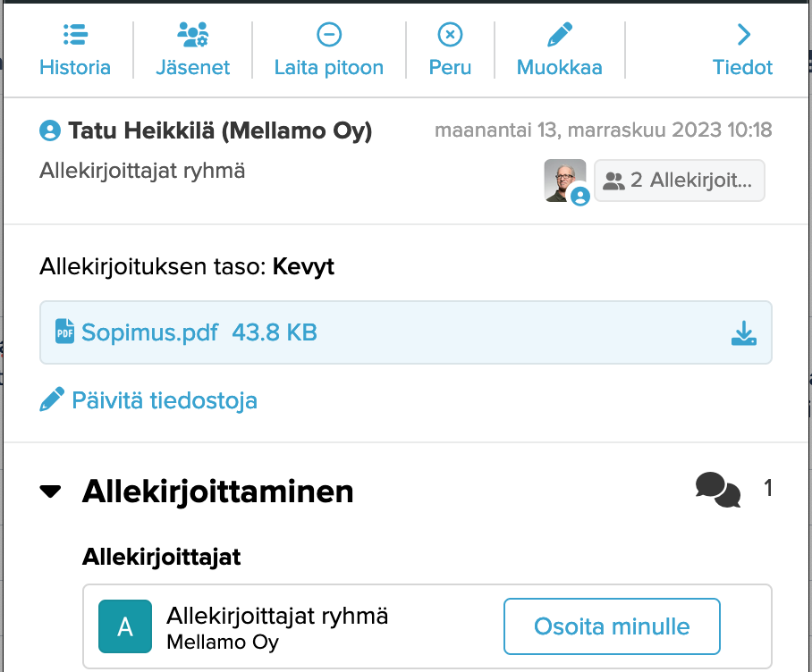The image size is (812, 672).
Task: Click sender name Tatu Heikkilä (Mellamo Oy)
Action: coord(220,130)
